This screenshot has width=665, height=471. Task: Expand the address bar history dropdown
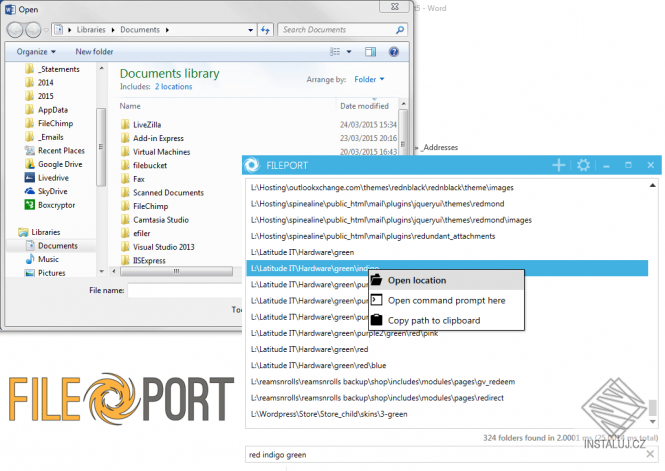coord(251,30)
